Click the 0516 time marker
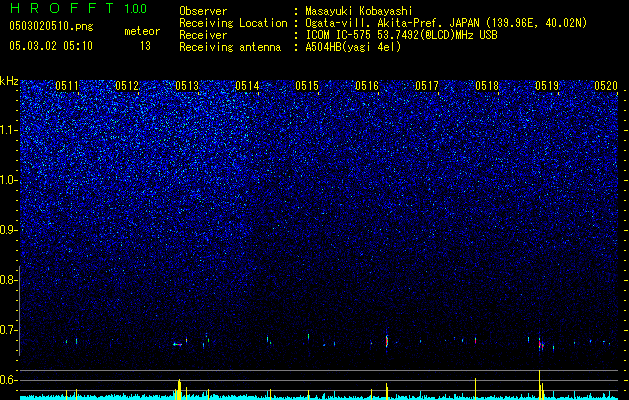629x400 pixels. 367,86
